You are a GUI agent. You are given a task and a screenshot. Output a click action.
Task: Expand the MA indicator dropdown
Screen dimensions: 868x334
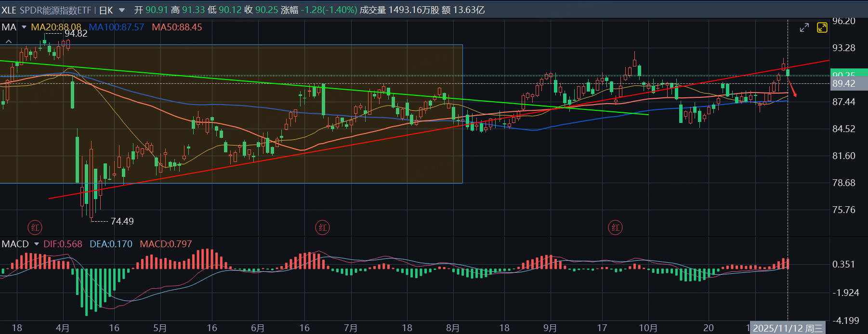click(x=24, y=27)
